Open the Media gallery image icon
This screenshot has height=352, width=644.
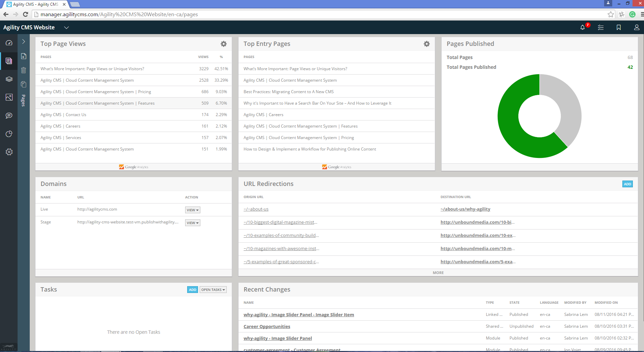point(9,98)
